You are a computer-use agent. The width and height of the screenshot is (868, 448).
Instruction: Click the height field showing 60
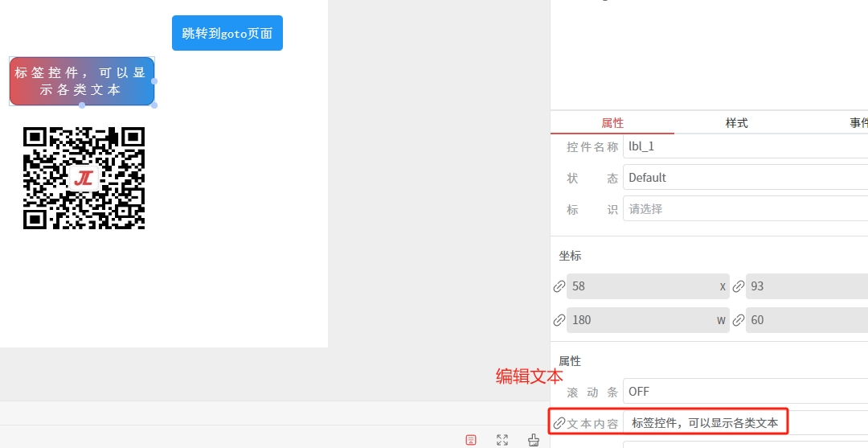[807, 320]
